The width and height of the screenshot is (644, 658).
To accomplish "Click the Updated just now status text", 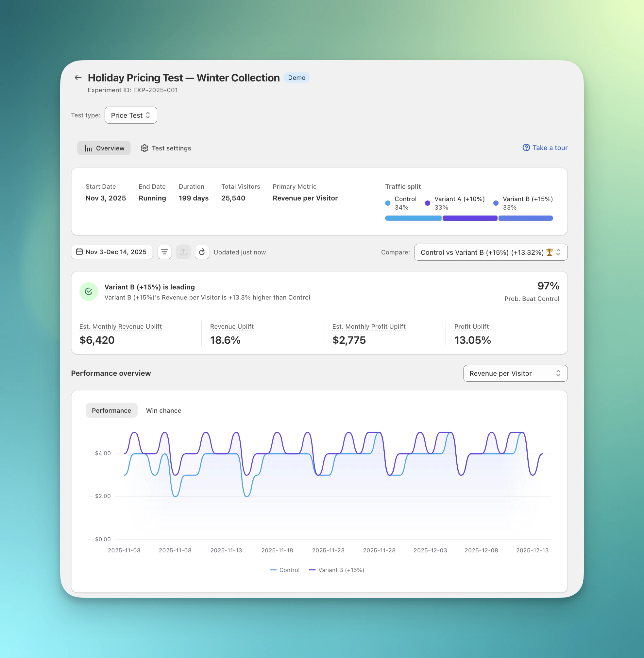I will point(240,252).
